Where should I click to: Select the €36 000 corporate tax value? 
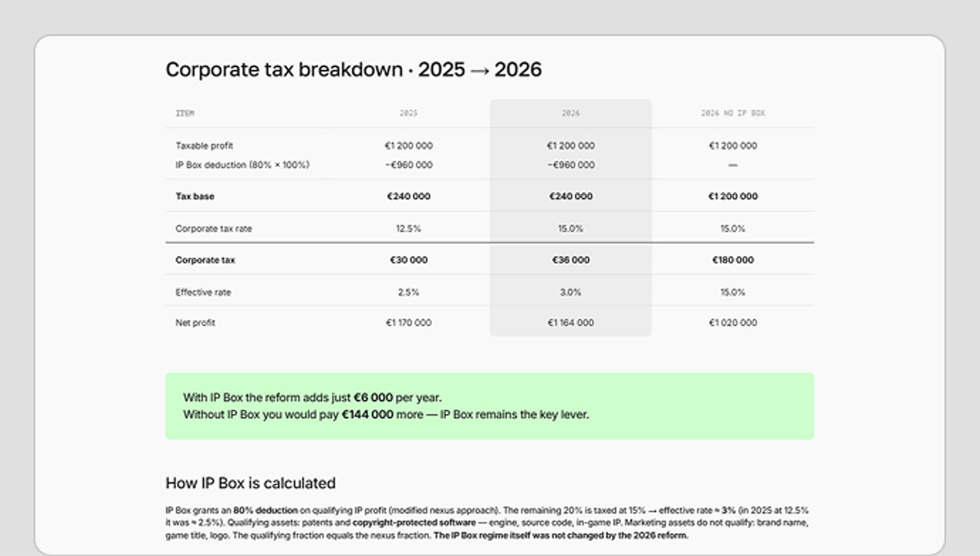coord(570,260)
